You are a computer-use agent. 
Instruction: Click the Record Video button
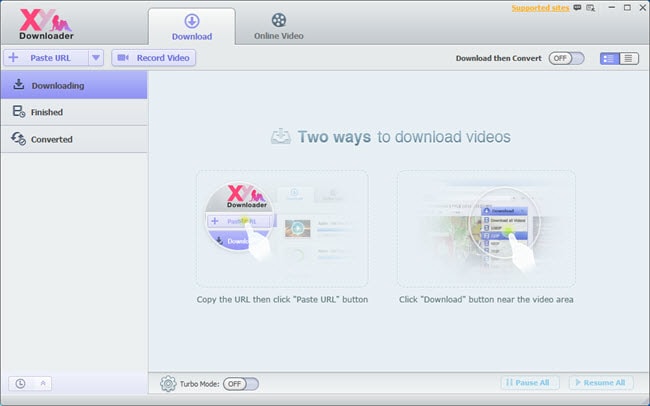click(x=153, y=58)
